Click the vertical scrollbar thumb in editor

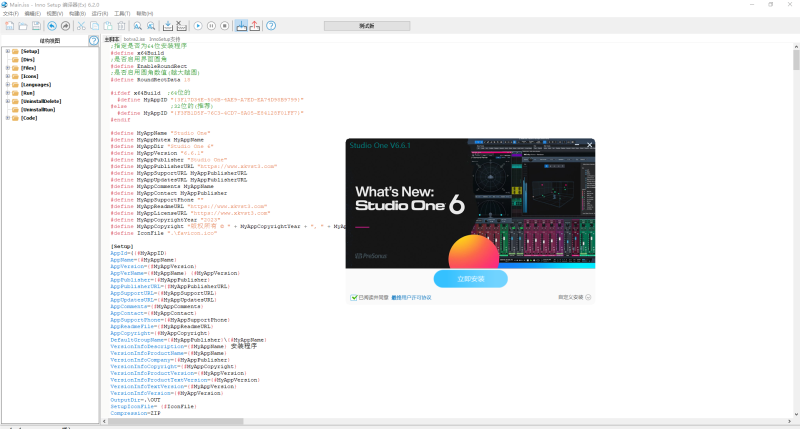(x=796, y=60)
